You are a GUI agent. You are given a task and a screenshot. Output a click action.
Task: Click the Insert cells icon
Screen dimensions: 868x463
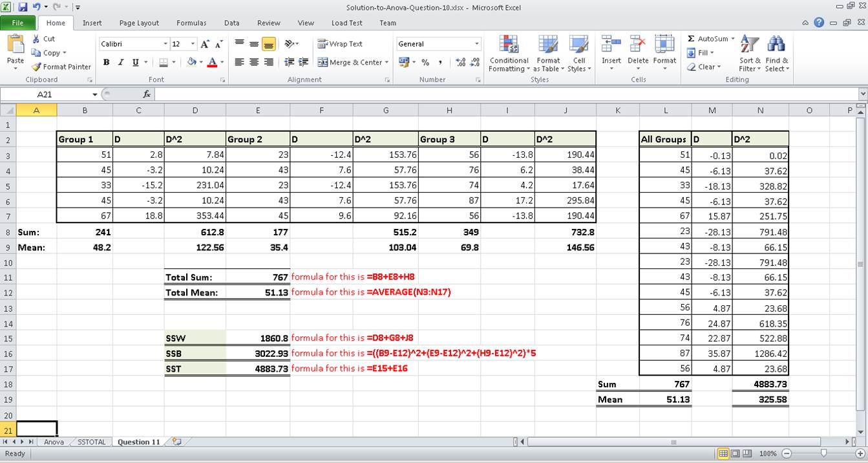(611, 45)
